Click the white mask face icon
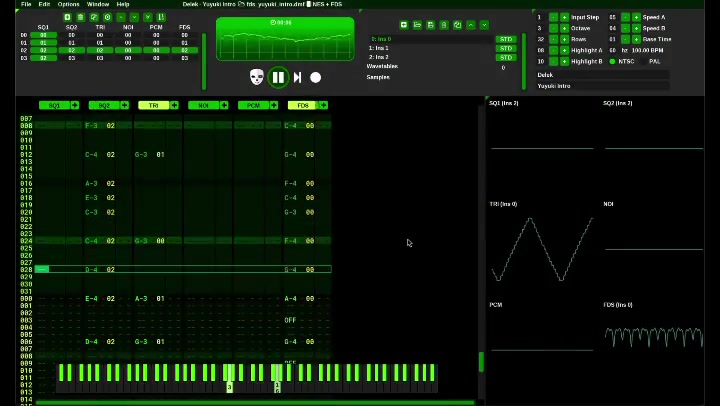 point(257,77)
